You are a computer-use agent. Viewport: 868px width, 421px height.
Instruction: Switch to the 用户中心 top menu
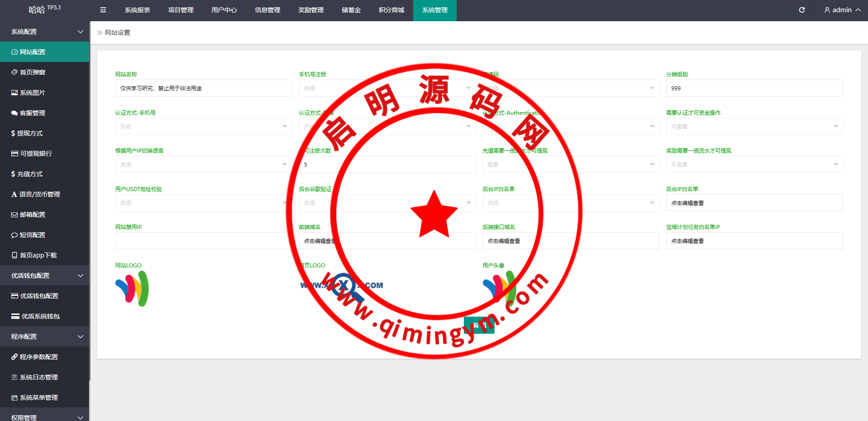click(x=224, y=10)
